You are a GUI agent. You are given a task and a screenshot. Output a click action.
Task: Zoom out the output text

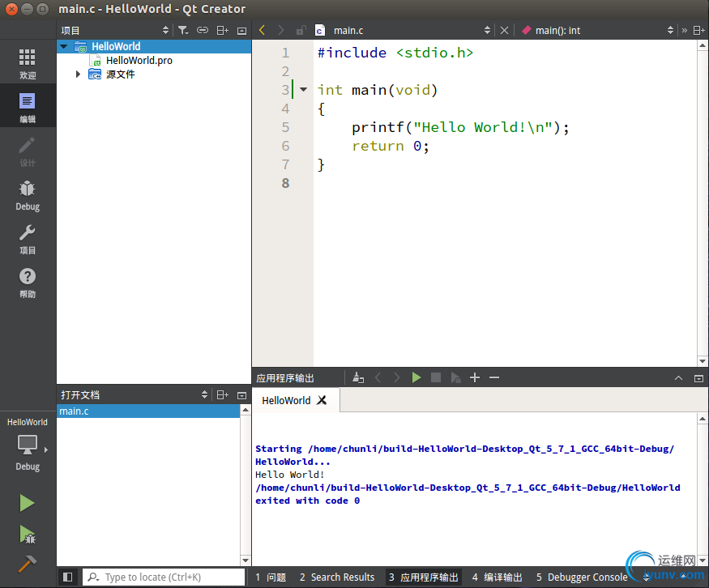(x=494, y=377)
